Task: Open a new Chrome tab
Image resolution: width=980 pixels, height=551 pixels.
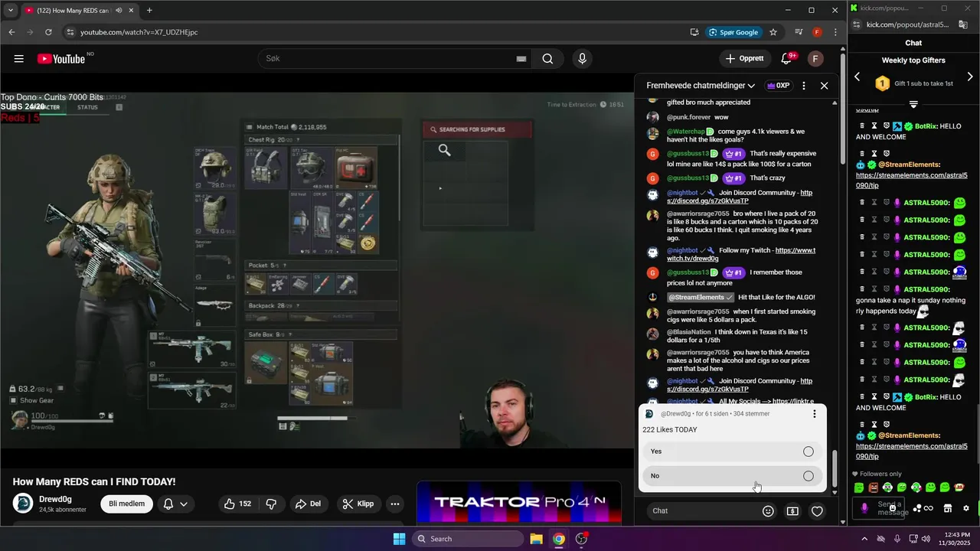Action: pyautogui.click(x=149, y=11)
